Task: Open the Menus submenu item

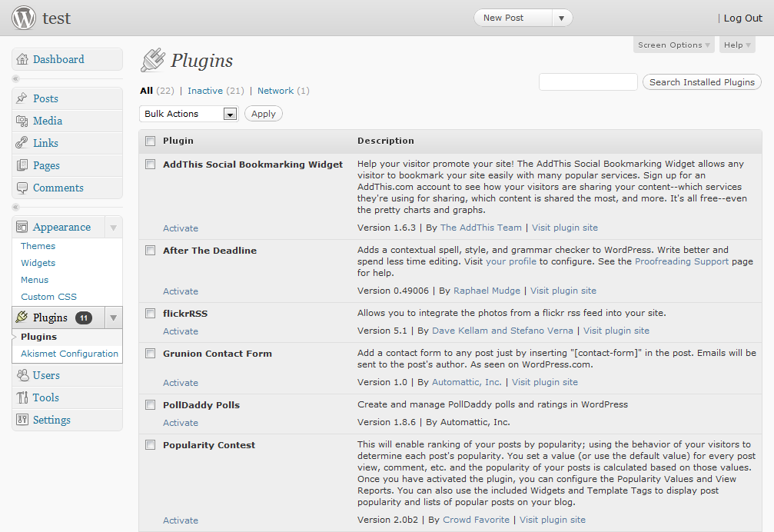Action: [x=35, y=280]
